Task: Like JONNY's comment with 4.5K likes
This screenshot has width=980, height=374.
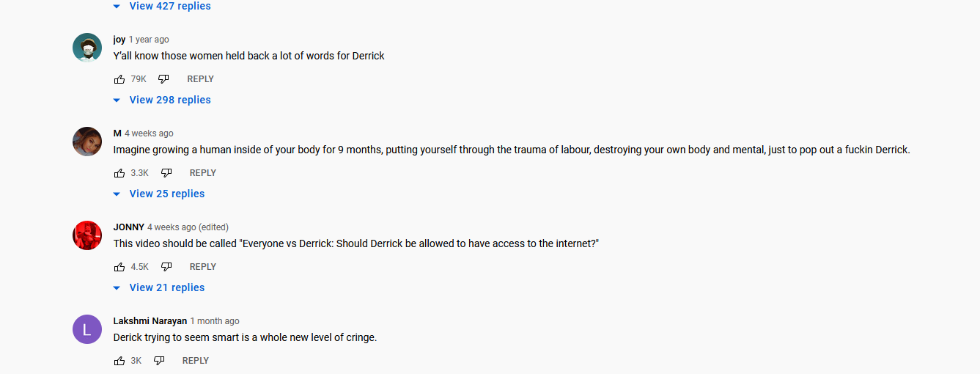Action: pyautogui.click(x=119, y=267)
